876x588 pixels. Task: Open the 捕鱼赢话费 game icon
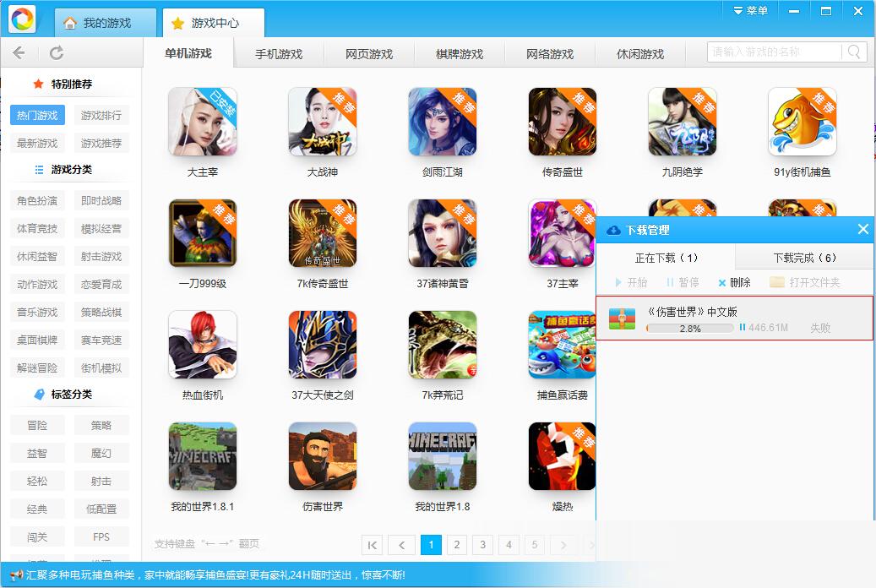[562, 345]
